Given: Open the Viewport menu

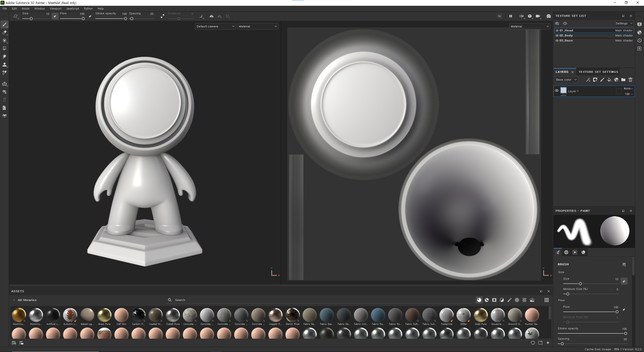Looking at the screenshot, I should point(55,9).
